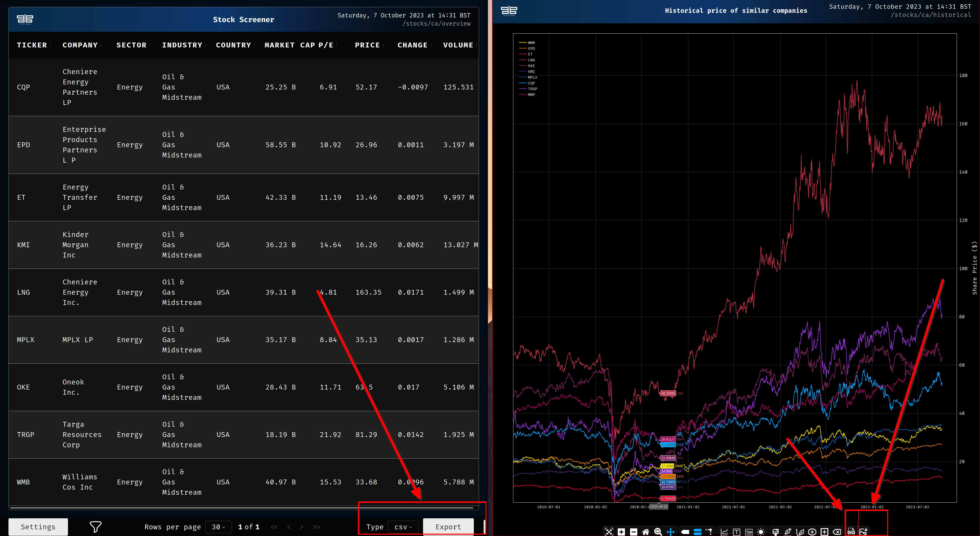Download chart data via the CSV icon
980x536 pixels.
click(851, 531)
